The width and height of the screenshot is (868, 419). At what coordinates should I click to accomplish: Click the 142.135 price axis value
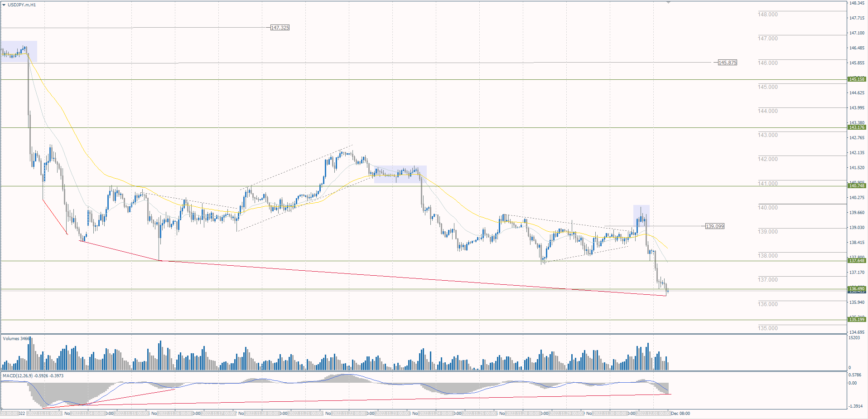pyautogui.click(x=856, y=153)
